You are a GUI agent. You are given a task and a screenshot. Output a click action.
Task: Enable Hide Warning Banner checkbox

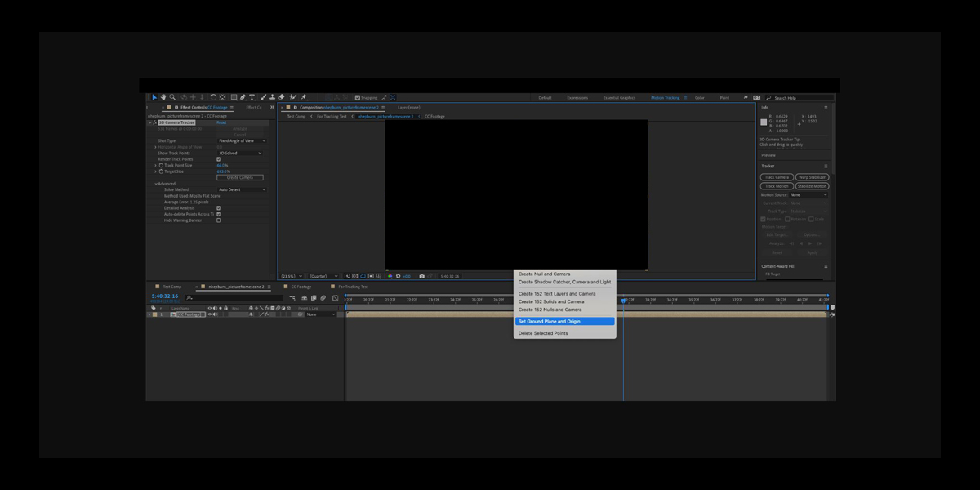click(x=219, y=220)
